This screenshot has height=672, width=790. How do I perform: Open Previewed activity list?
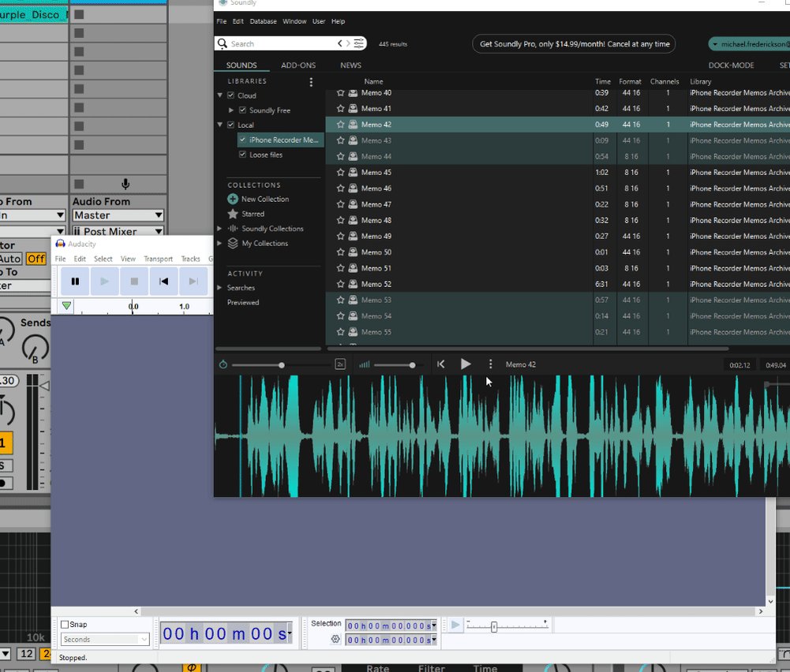(x=243, y=302)
